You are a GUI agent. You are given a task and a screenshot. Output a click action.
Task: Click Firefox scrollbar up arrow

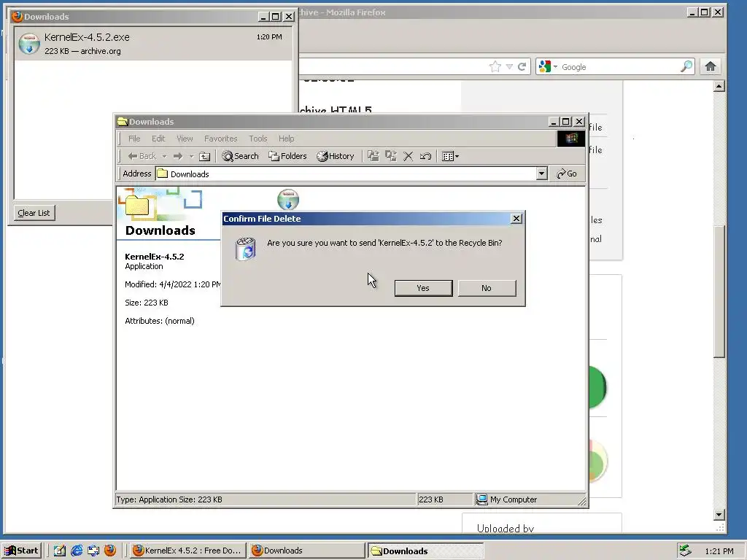(719, 86)
